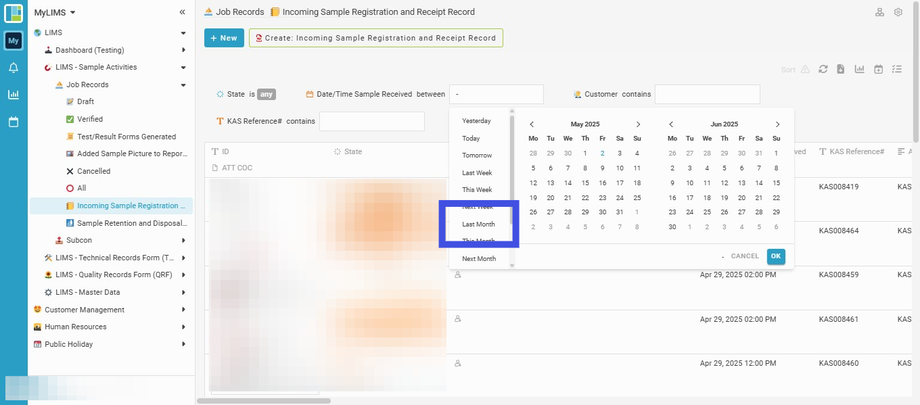Image resolution: width=920 pixels, height=405 pixels.
Task: Collapse the Job Records sidebar arrow
Action: click(x=183, y=85)
